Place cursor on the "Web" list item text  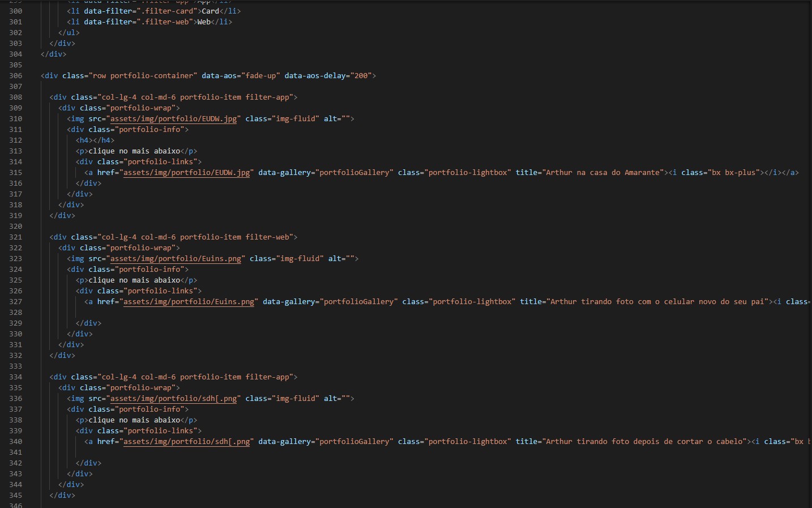[204, 22]
